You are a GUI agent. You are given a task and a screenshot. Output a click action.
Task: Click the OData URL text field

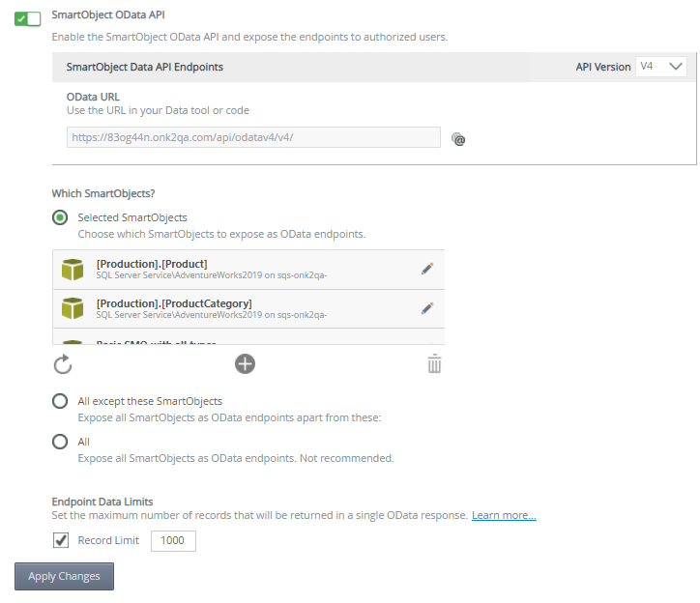pyautogui.click(x=253, y=137)
